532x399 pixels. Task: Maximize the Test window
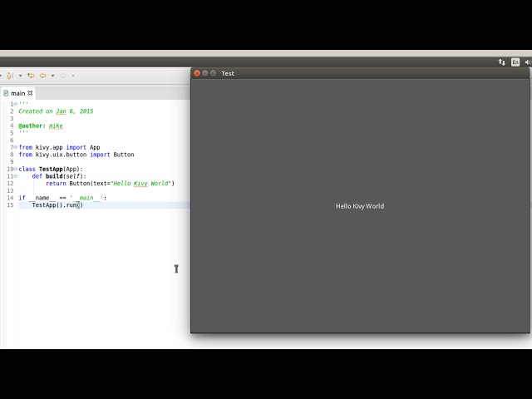pyautogui.click(x=213, y=73)
